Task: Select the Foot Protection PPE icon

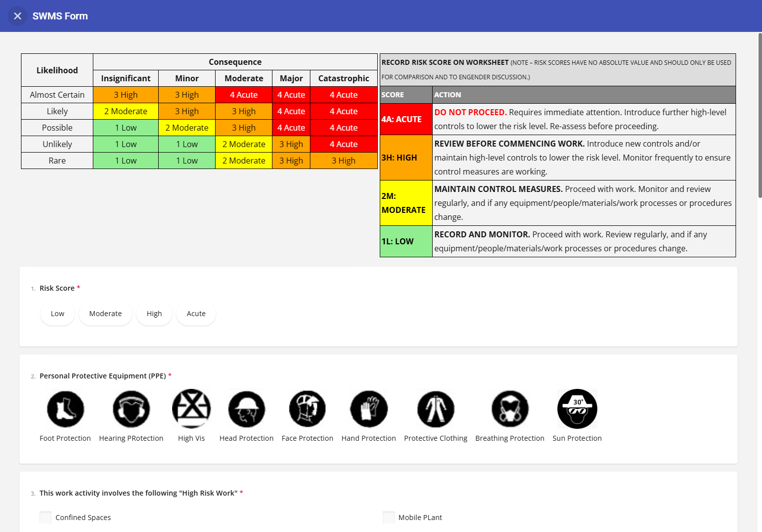Action: (65, 409)
